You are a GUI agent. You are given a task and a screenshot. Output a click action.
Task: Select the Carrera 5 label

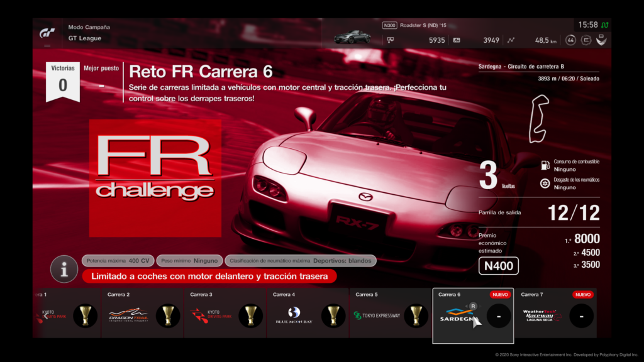tap(367, 295)
